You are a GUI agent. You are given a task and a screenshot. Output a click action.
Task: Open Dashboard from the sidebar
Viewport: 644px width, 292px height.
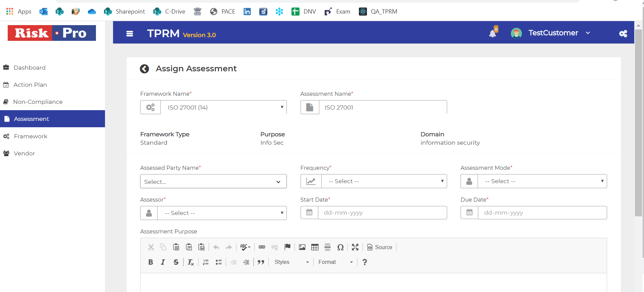tap(30, 68)
